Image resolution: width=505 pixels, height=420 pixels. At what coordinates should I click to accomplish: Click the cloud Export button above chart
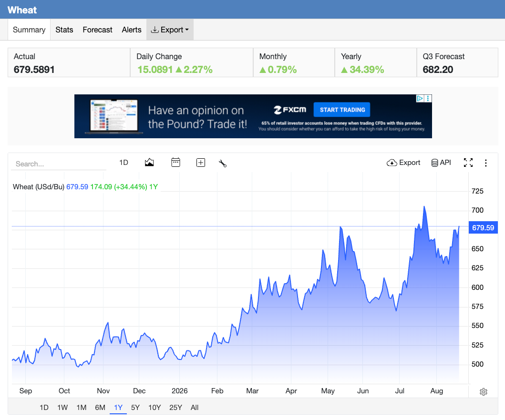tap(403, 163)
